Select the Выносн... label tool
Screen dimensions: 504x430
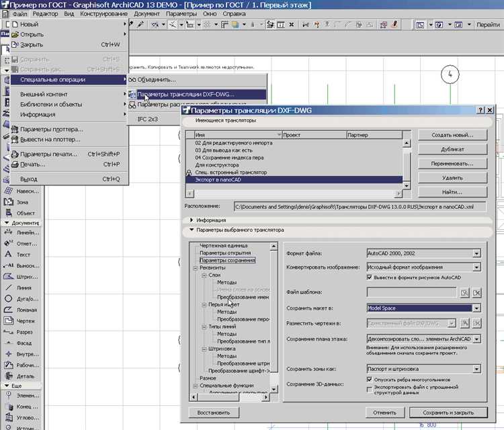[21, 265]
